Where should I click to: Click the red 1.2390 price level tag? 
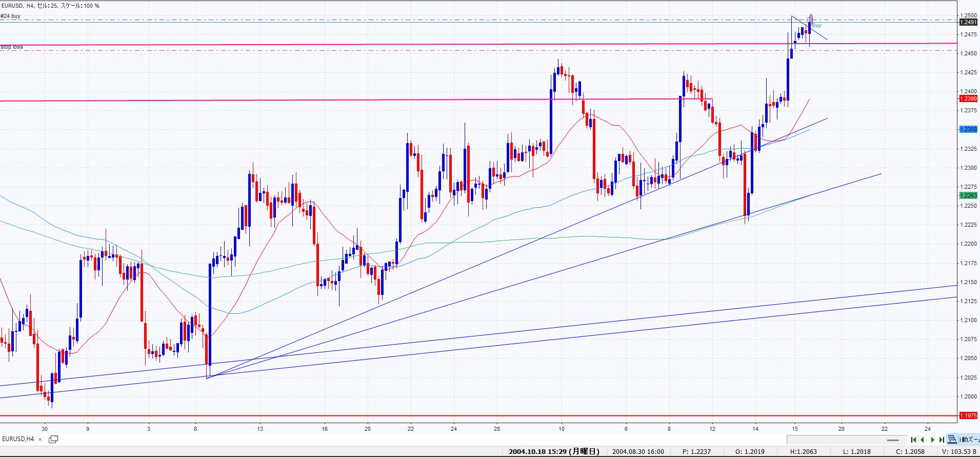coord(968,98)
